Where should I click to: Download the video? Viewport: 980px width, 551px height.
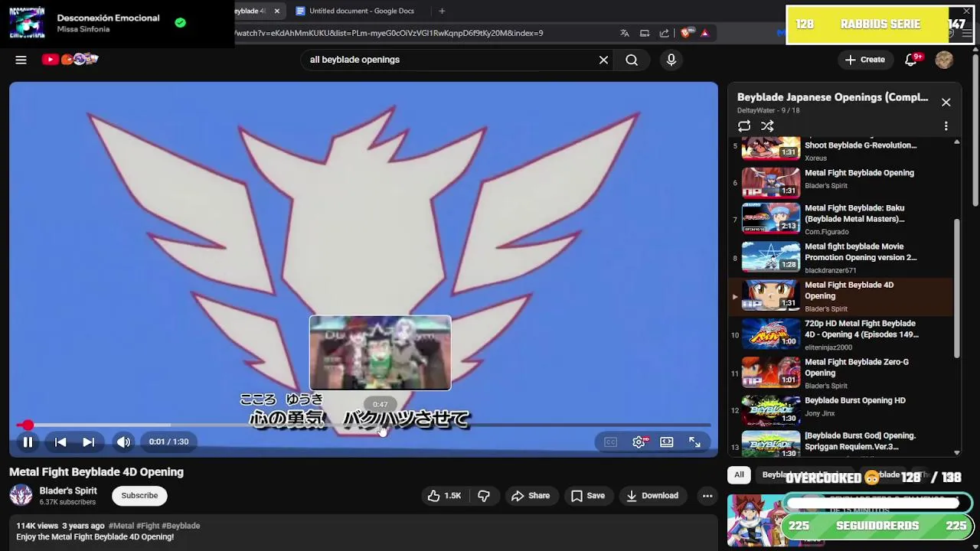[652, 496]
